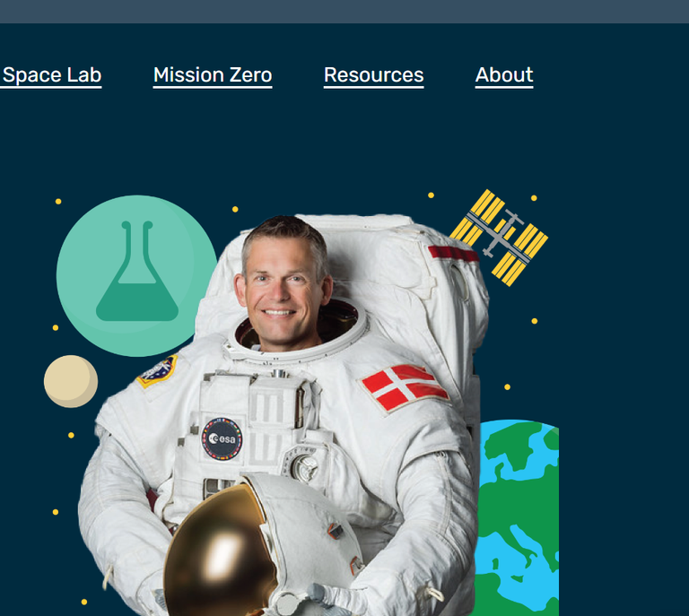Image resolution: width=689 pixels, height=616 pixels.
Task: Click the grey bar at page top
Action: (x=344, y=12)
